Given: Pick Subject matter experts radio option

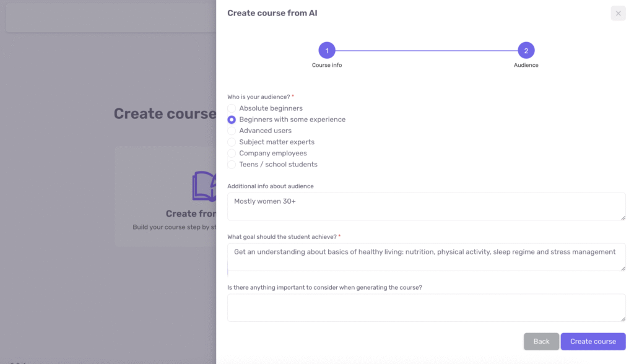Looking at the screenshot, I should tap(232, 142).
